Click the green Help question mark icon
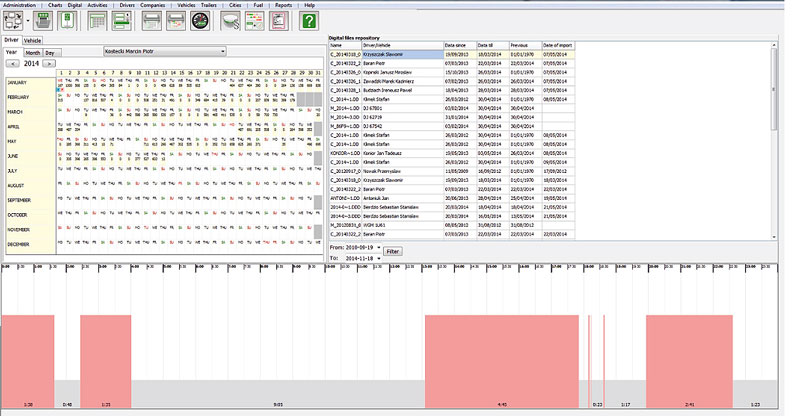The width and height of the screenshot is (800, 416). click(310, 21)
